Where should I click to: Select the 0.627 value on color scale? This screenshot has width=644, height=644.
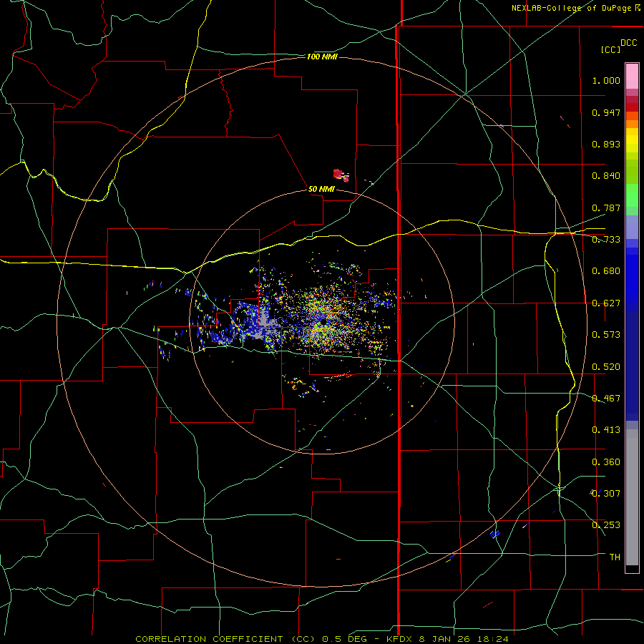coord(606,303)
